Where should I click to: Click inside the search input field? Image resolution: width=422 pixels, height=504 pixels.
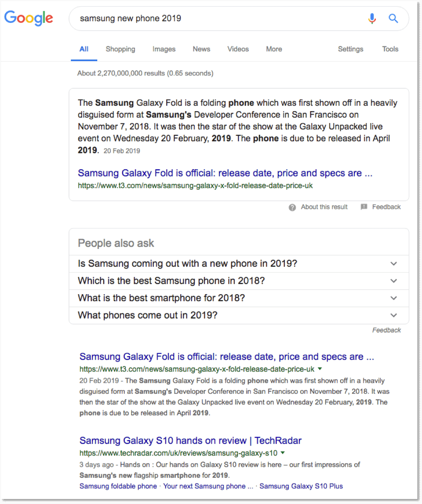194,18
